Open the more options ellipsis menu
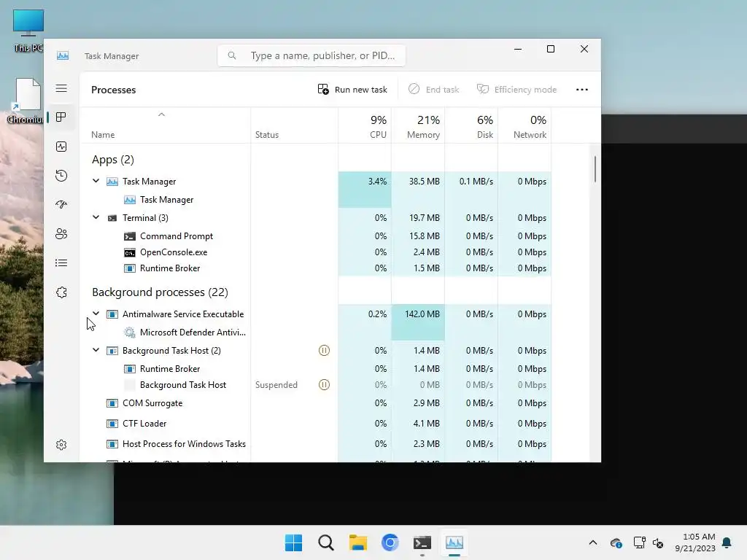This screenshot has height=560, width=747. 581,90
